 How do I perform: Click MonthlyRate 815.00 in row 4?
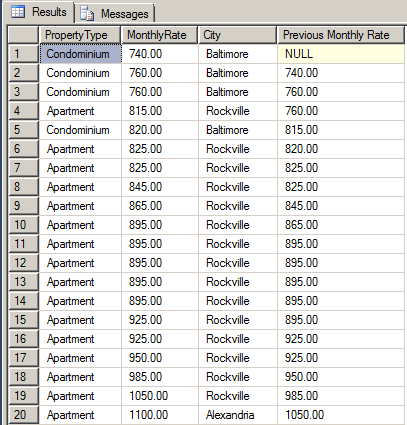(160, 111)
